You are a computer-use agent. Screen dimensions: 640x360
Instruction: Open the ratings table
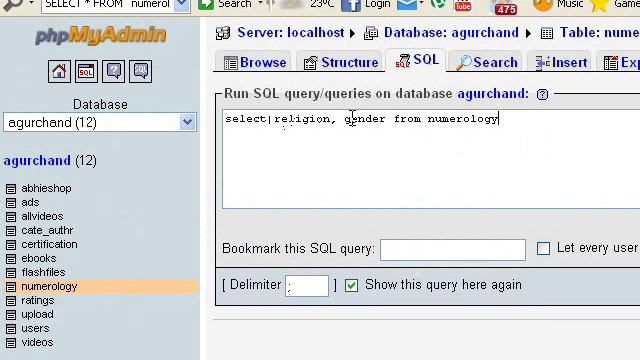38,300
